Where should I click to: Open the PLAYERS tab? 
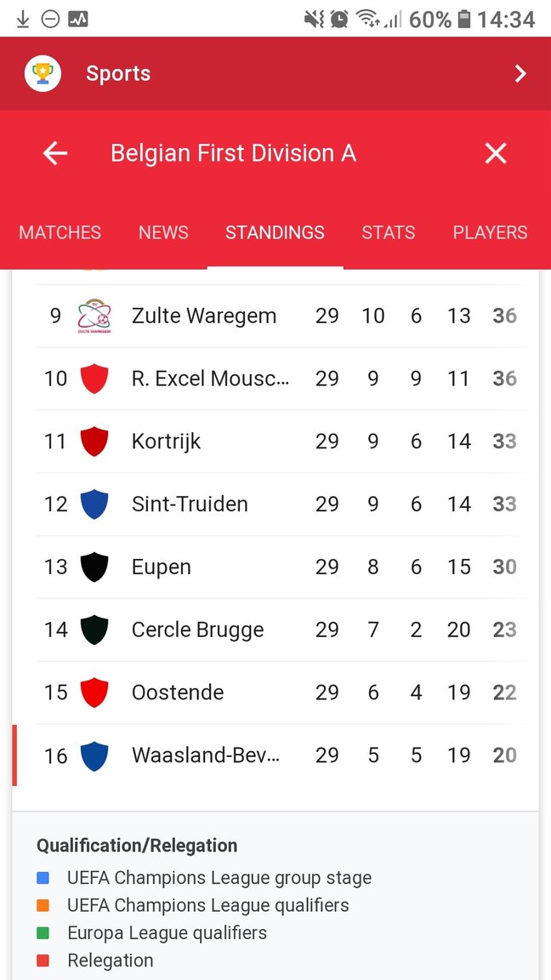(491, 232)
